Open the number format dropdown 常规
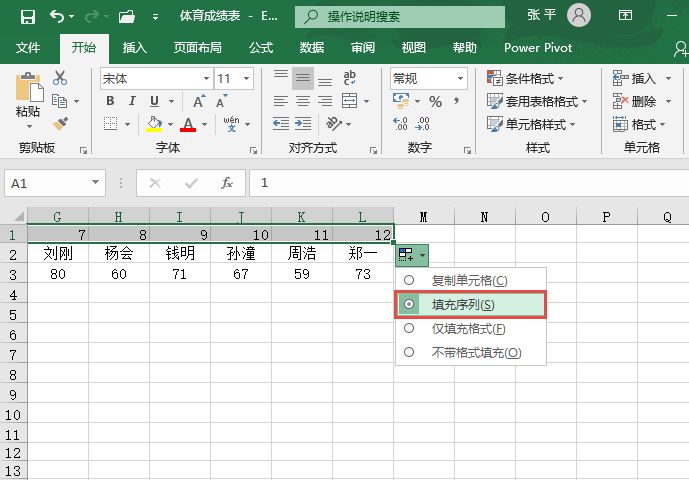This screenshot has height=480, width=689. click(460, 78)
